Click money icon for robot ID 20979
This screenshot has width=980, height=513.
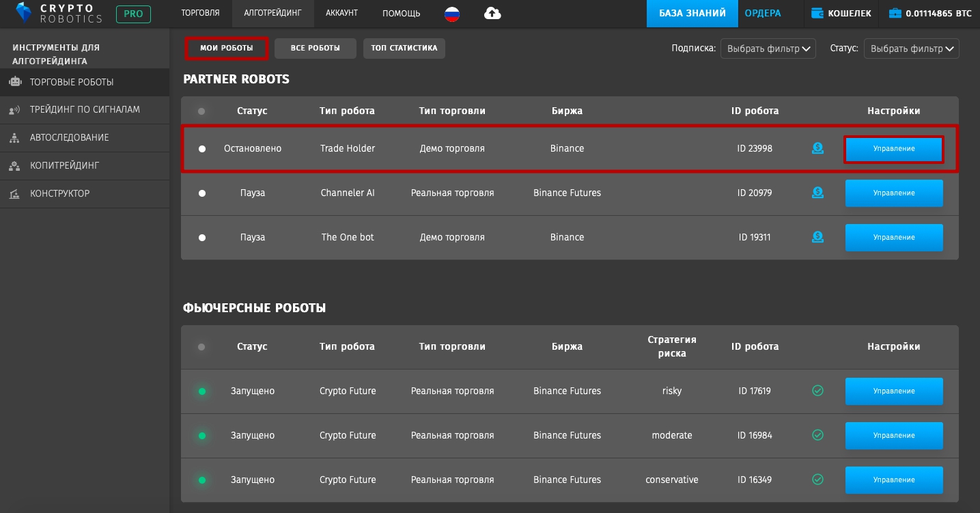tap(817, 193)
